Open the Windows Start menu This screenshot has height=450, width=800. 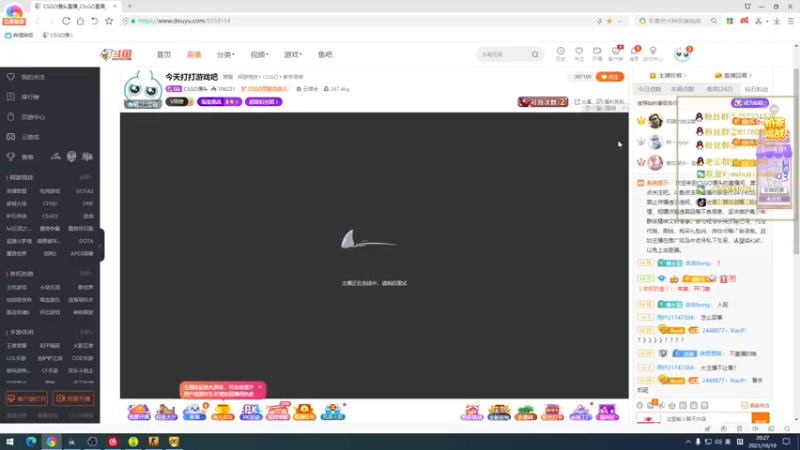10,441
